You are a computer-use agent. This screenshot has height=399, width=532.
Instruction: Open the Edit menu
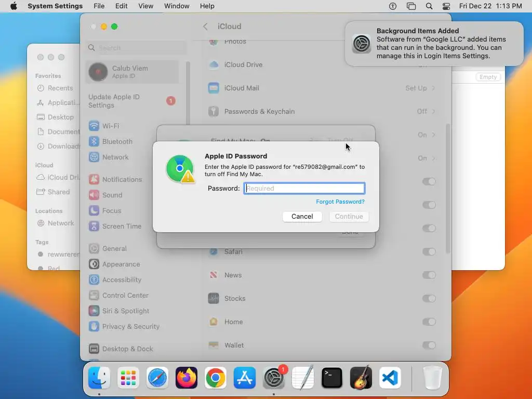[121, 6]
